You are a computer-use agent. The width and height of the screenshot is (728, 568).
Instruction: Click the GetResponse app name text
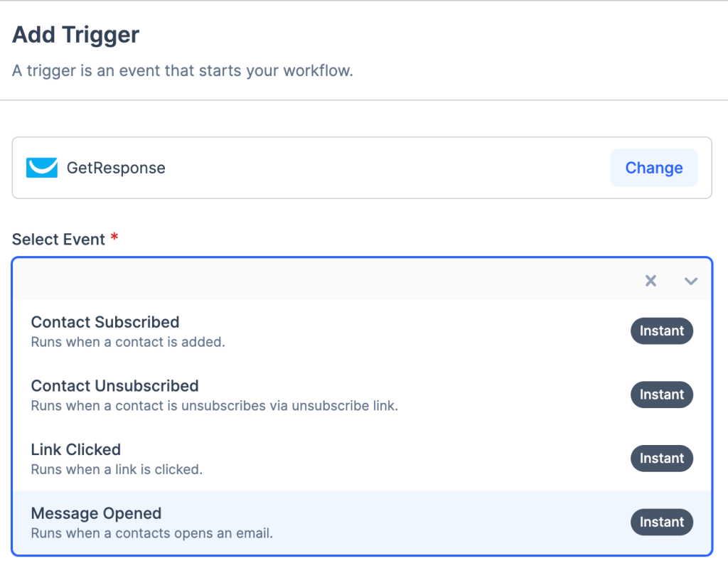tap(116, 168)
